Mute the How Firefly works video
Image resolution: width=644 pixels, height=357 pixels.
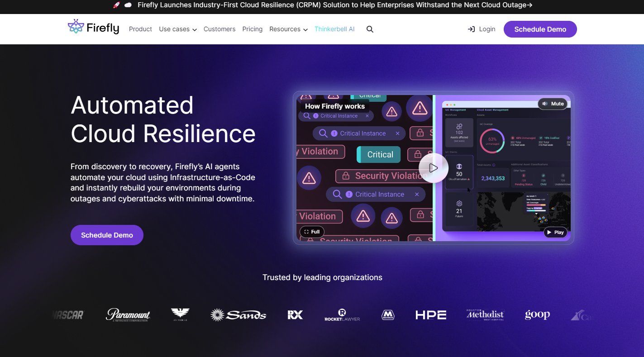pos(553,104)
